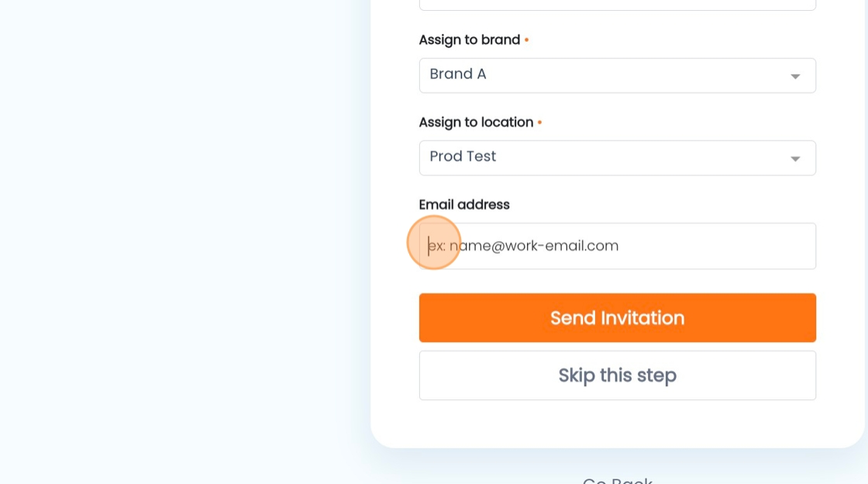Open the Assign to location dropdown
This screenshot has height=484, width=868.
(x=617, y=157)
